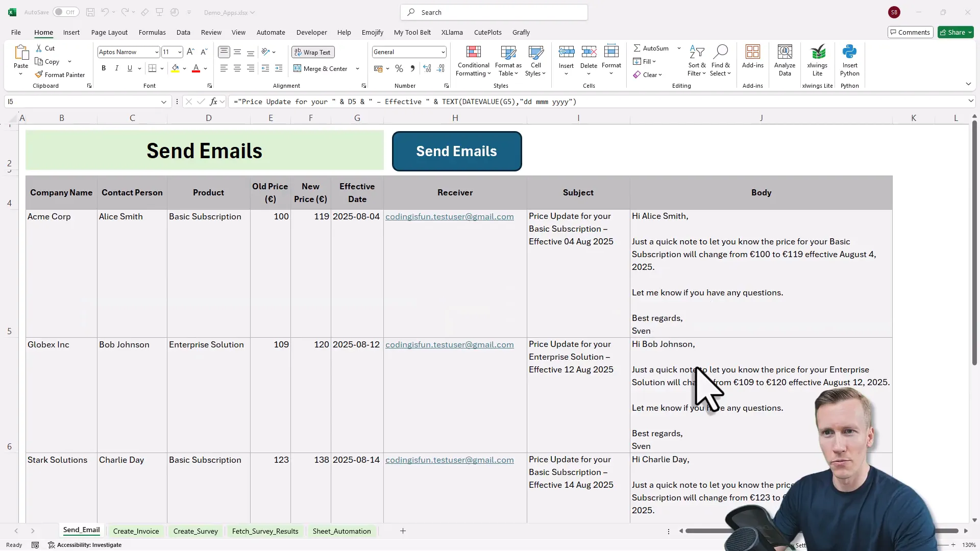
Task: Open the font size dropdown
Action: (180, 52)
